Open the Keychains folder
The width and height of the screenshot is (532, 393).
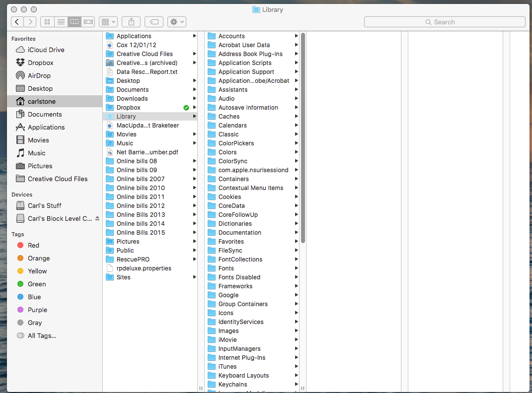252,384
